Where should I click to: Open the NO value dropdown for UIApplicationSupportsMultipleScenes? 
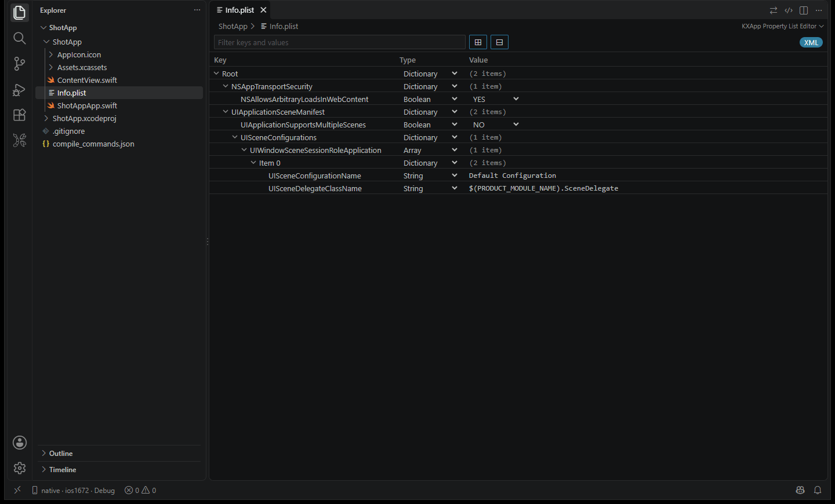(495, 125)
